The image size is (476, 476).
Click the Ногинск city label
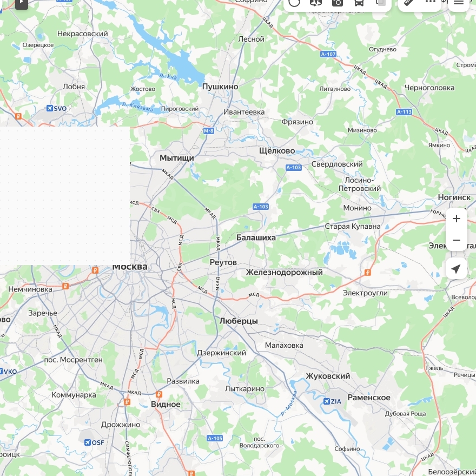click(x=454, y=197)
